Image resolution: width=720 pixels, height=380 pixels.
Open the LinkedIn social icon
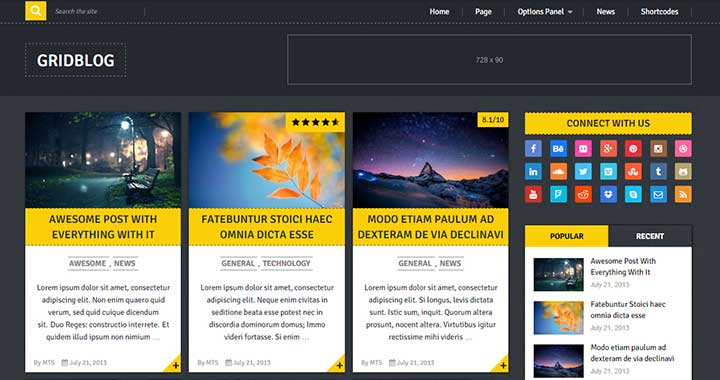point(533,172)
